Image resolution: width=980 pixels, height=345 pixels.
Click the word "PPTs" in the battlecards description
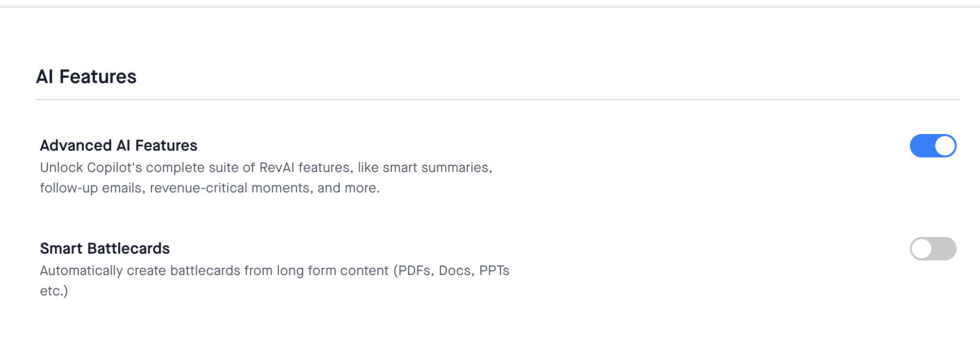click(494, 271)
